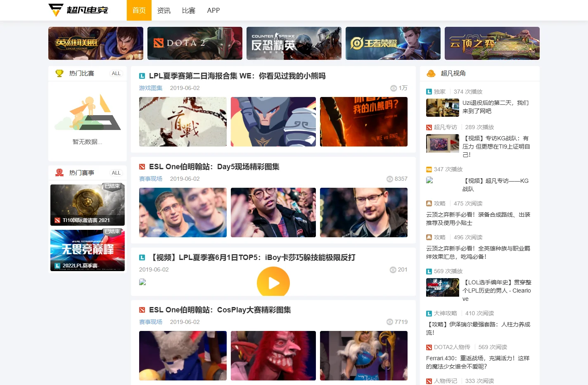Open article LPL夏季赛第二日海报合集 title
The height and width of the screenshot is (385, 588).
[x=237, y=76]
